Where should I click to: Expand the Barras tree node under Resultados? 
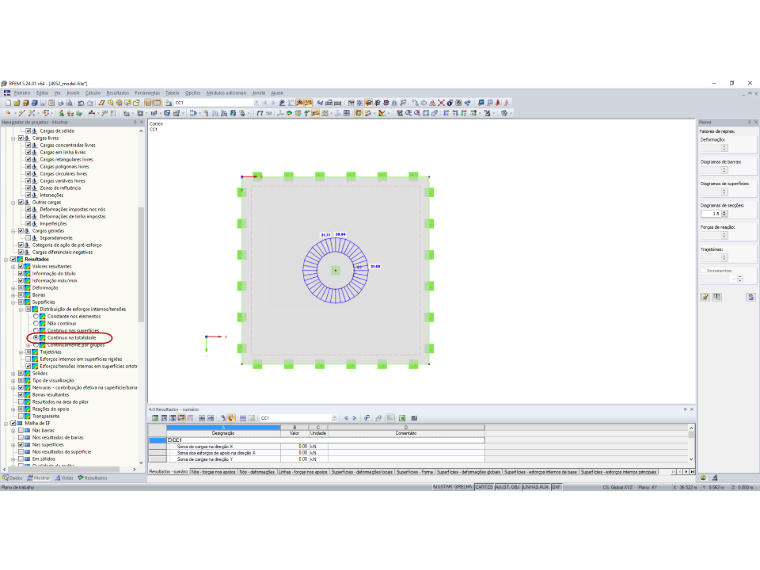[14, 295]
